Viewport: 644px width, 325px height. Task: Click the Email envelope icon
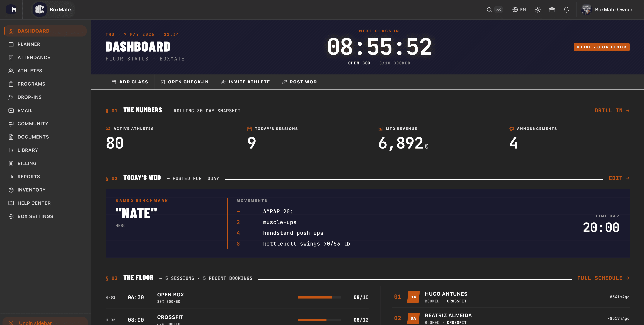tap(11, 110)
